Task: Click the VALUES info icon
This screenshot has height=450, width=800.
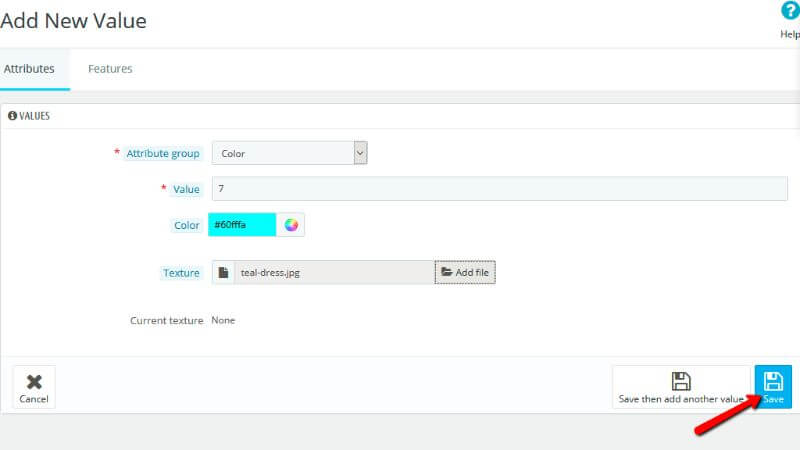Action: 12,116
